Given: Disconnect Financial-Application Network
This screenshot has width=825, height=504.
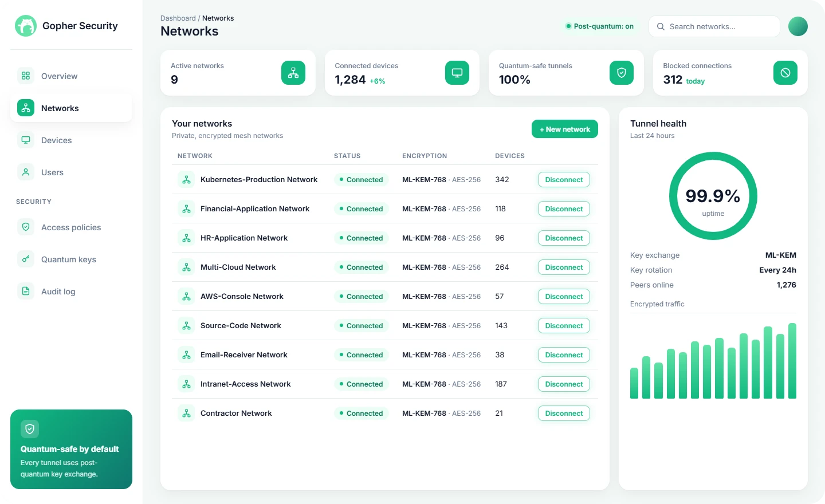Looking at the screenshot, I should coord(564,208).
